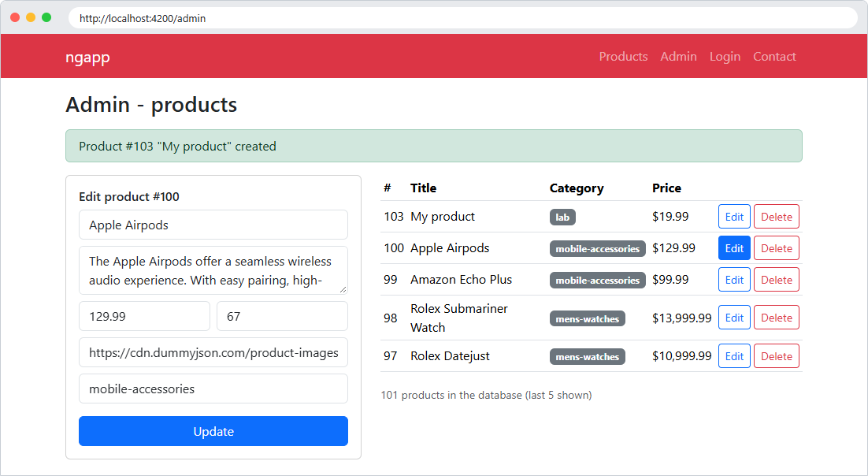Click the Price column header

(666, 188)
